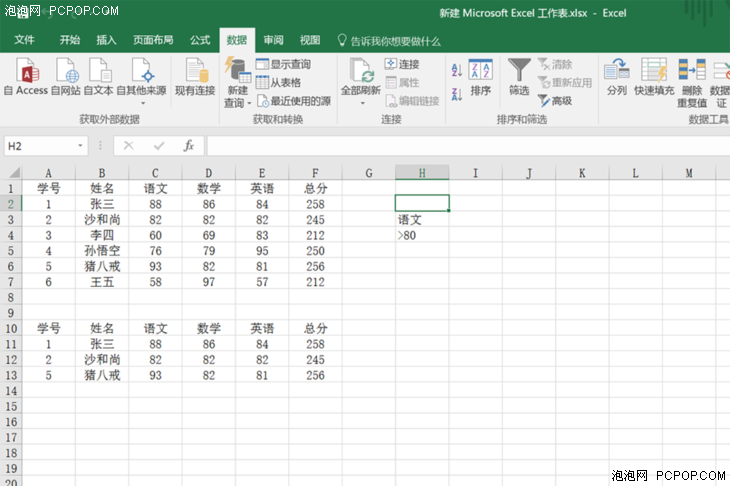Click cell H3 containing 语文
This screenshot has width=730, height=486.
[x=422, y=220]
